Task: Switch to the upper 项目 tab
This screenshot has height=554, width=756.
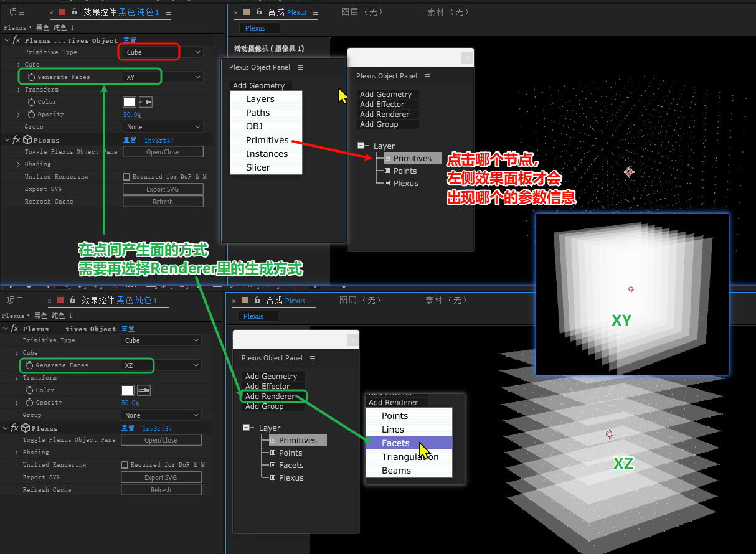Action: click(17, 12)
